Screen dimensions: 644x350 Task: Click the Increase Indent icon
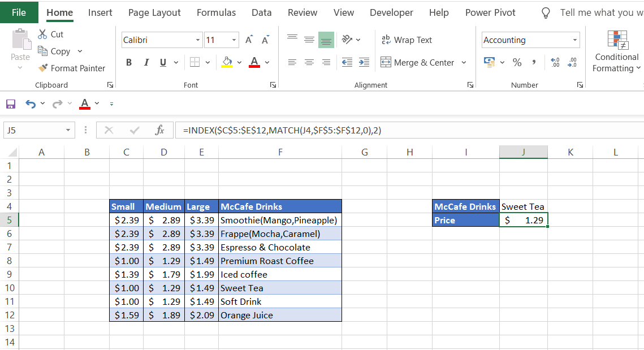click(364, 62)
